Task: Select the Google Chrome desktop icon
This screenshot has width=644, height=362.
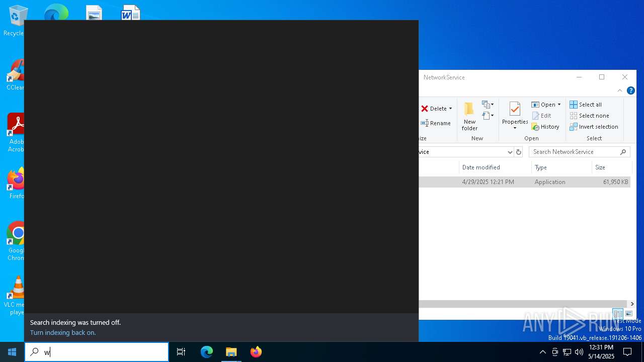Action: [x=15, y=241]
